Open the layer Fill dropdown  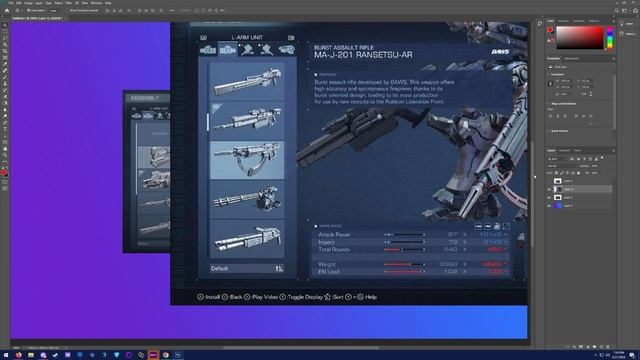[x=596, y=173]
